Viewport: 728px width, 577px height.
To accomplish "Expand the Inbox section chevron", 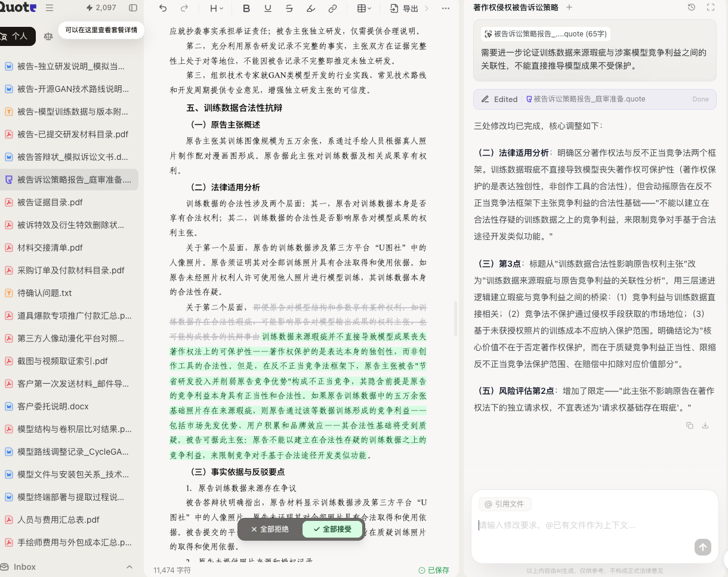I will (129, 567).
